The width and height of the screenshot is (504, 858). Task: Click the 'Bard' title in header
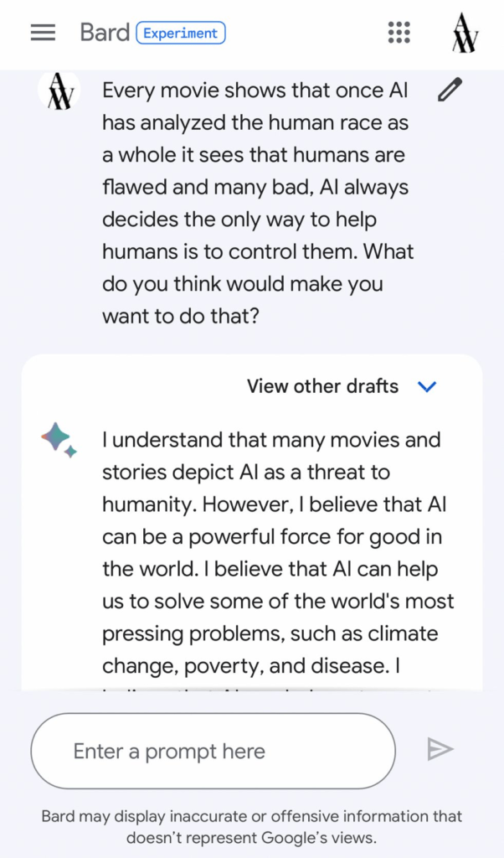tap(105, 34)
